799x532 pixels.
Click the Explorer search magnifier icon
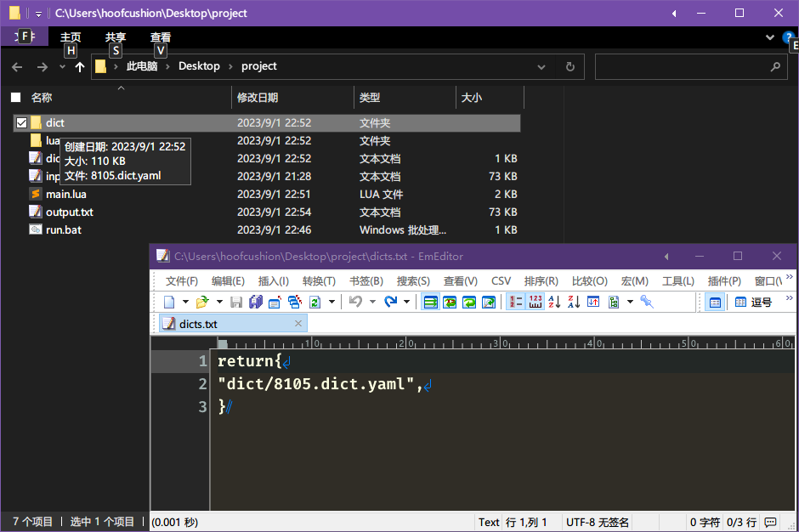pos(775,67)
